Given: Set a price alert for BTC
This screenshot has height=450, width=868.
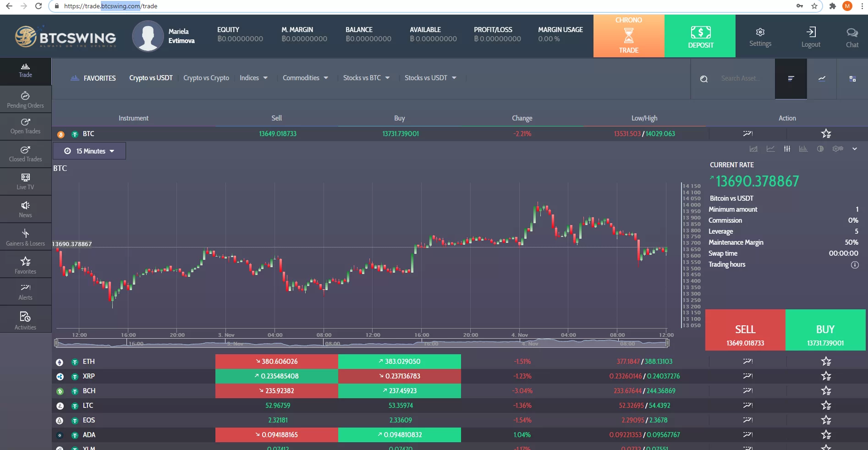Looking at the screenshot, I should 747,134.
